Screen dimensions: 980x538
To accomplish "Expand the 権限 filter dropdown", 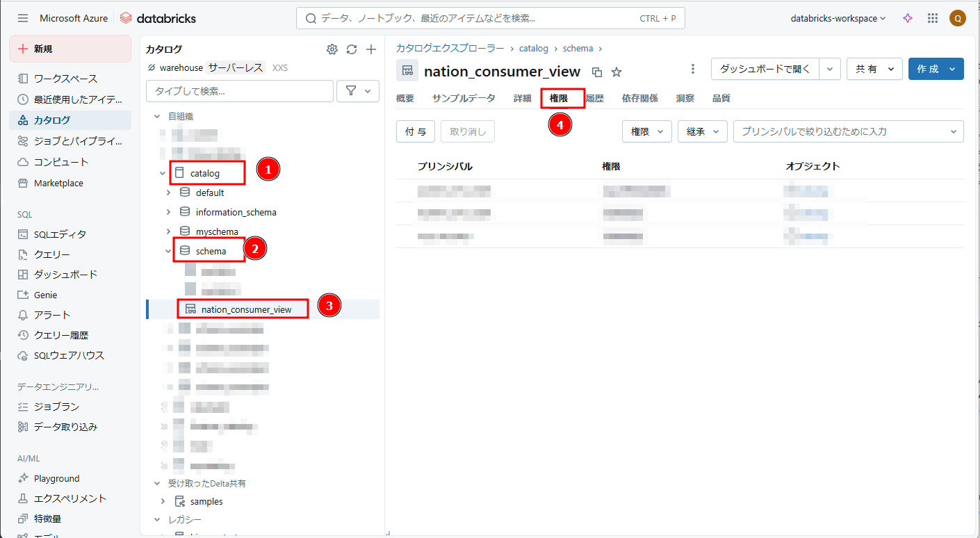I will coord(646,131).
